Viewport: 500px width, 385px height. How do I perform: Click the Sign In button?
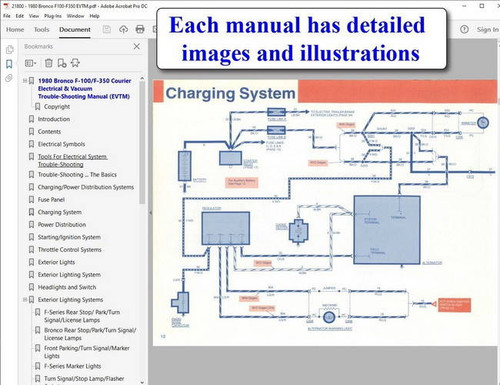tap(488, 29)
